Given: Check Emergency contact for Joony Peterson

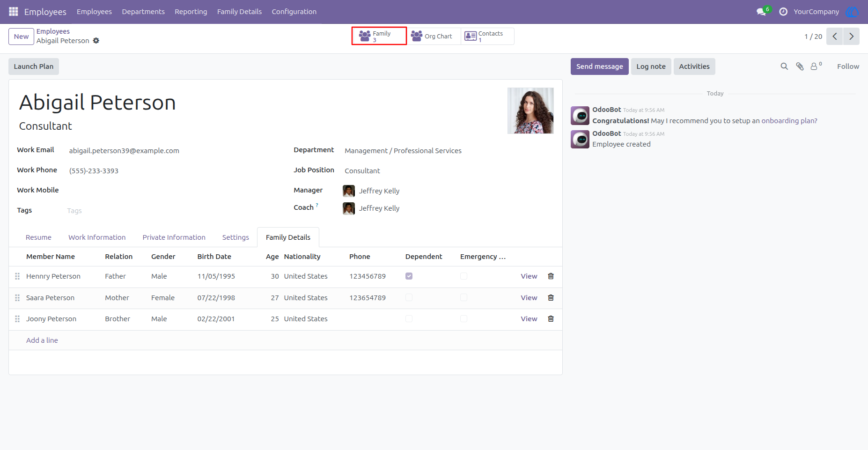Looking at the screenshot, I should tap(464, 319).
